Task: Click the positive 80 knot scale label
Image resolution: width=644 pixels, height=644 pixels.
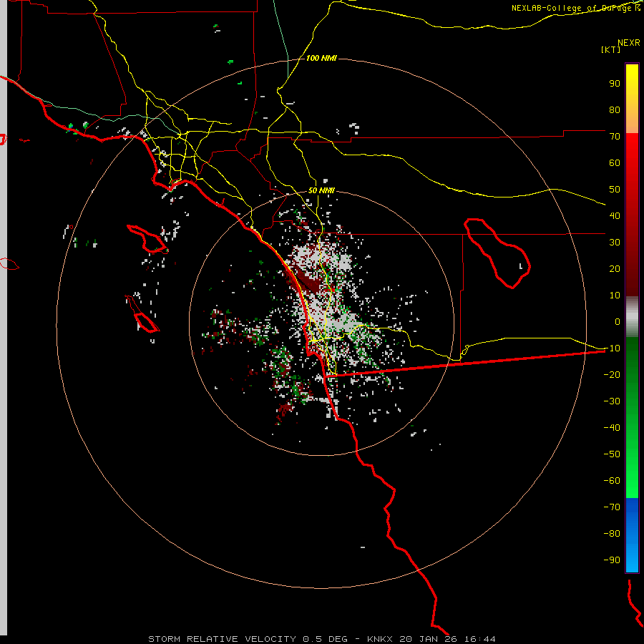Action: click(x=615, y=109)
